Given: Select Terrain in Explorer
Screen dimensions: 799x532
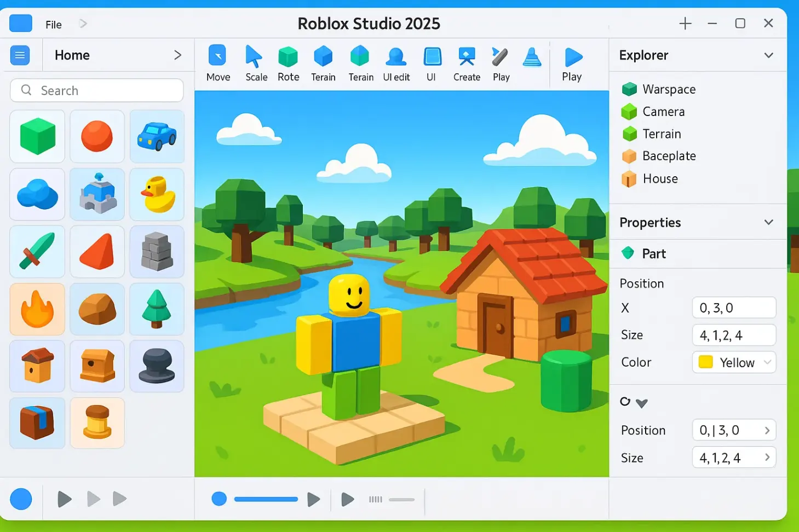Looking at the screenshot, I should click(652, 134).
